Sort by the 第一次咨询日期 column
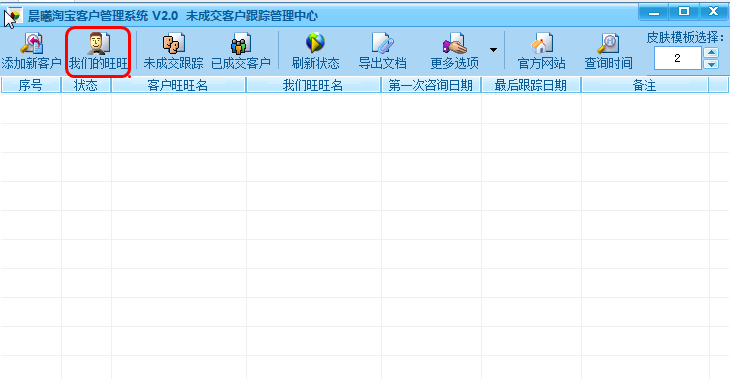The height and width of the screenshot is (379, 730). (431, 85)
